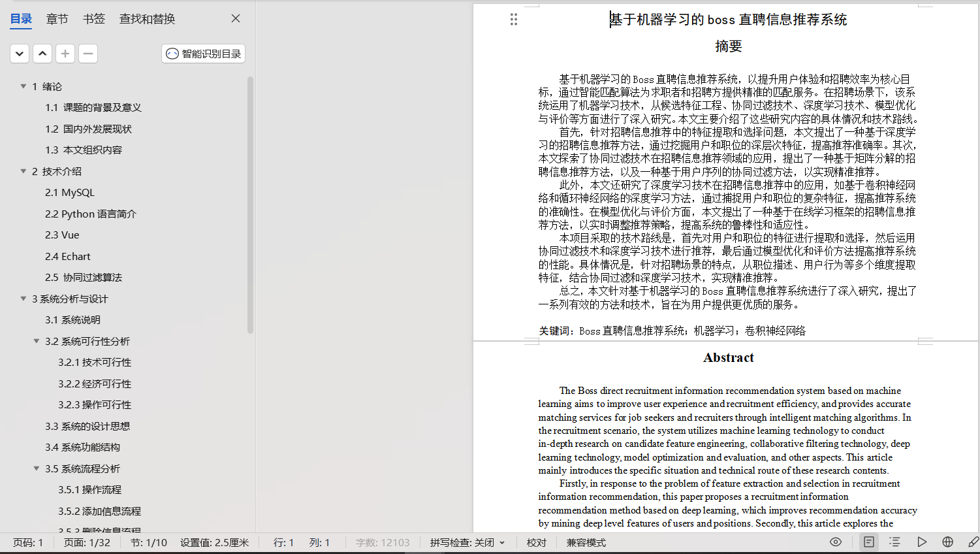Click 设置值: 2.5厘米 in status bar

coord(215,543)
